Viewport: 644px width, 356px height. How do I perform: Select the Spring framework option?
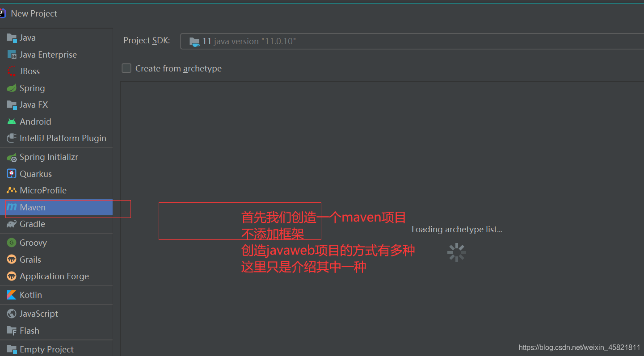(31, 88)
